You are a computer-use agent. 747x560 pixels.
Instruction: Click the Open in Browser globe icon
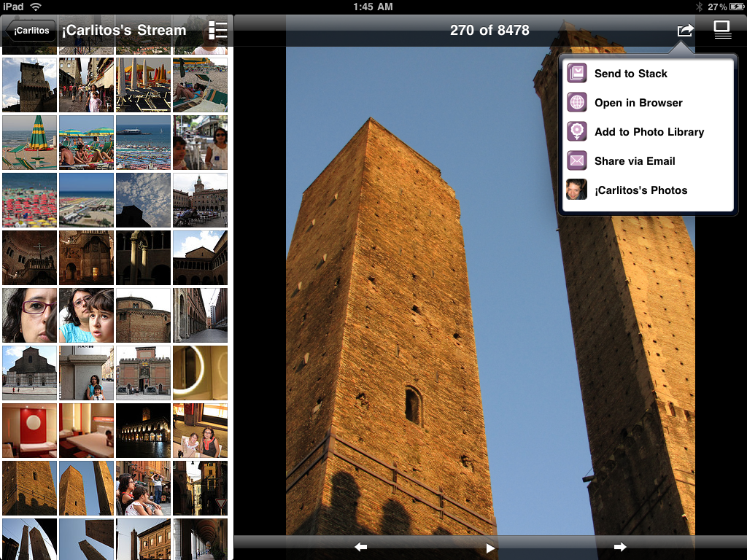[577, 102]
